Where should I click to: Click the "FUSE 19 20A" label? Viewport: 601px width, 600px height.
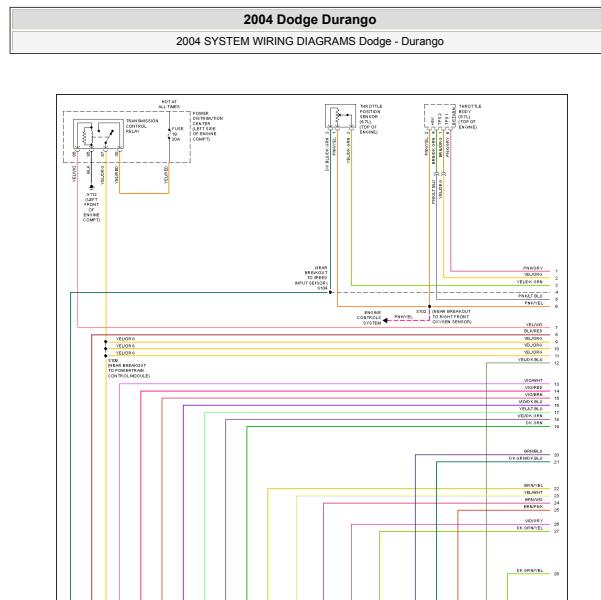[177, 134]
